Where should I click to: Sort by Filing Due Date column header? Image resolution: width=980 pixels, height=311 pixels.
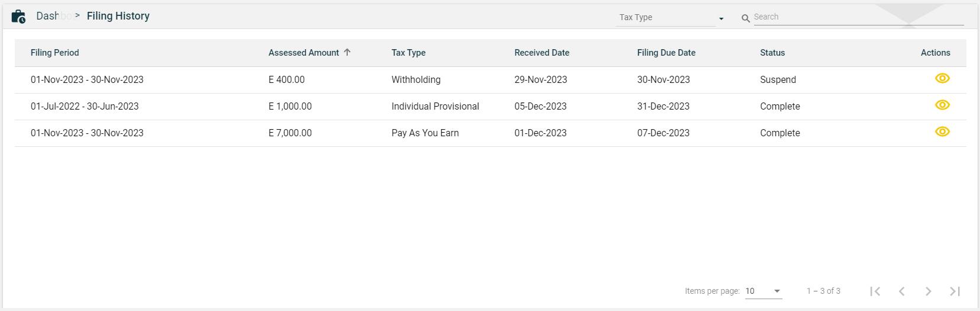(666, 53)
